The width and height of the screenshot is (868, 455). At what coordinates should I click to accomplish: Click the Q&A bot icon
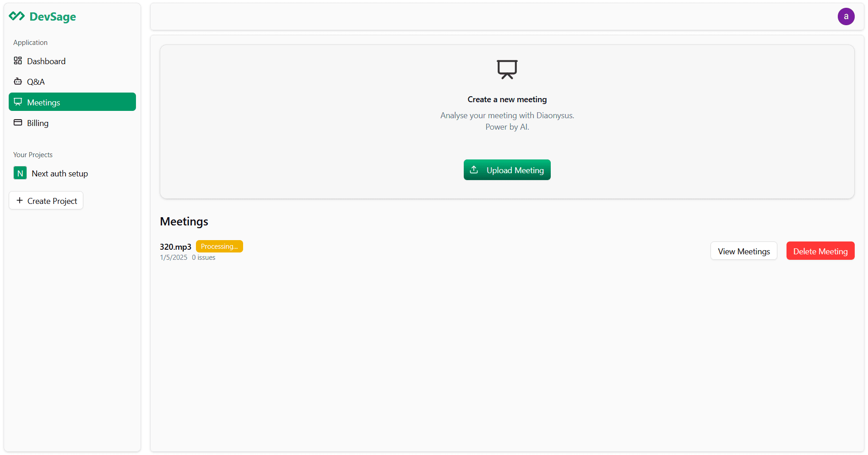pos(18,82)
